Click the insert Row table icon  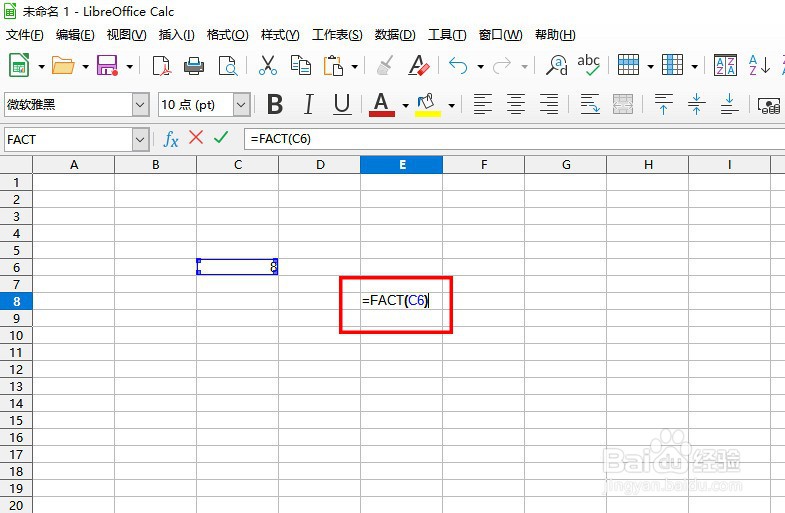point(628,65)
